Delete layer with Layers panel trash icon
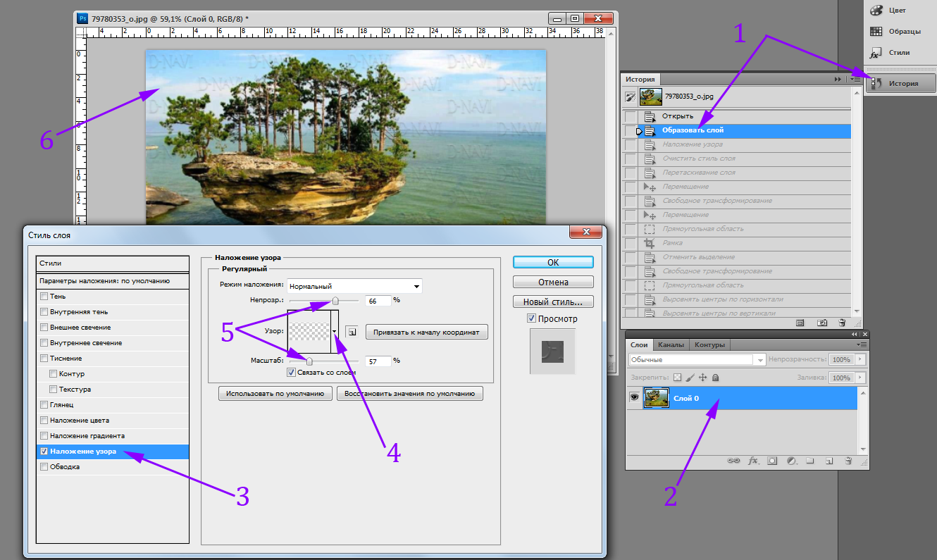The image size is (937, 560). coord(848,461)
